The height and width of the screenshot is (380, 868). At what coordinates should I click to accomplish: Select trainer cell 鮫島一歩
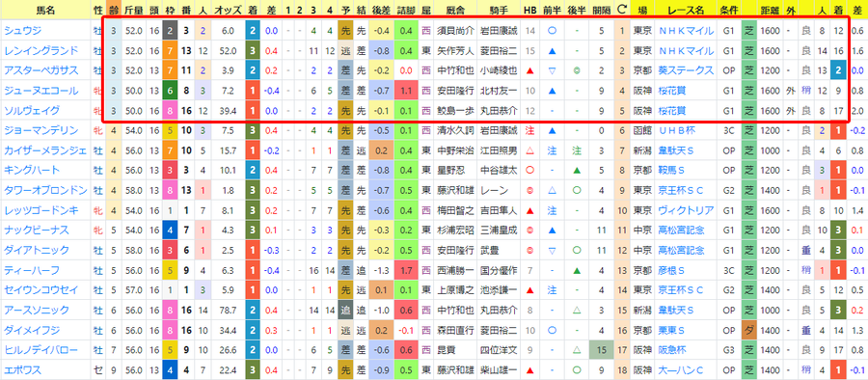455,111
